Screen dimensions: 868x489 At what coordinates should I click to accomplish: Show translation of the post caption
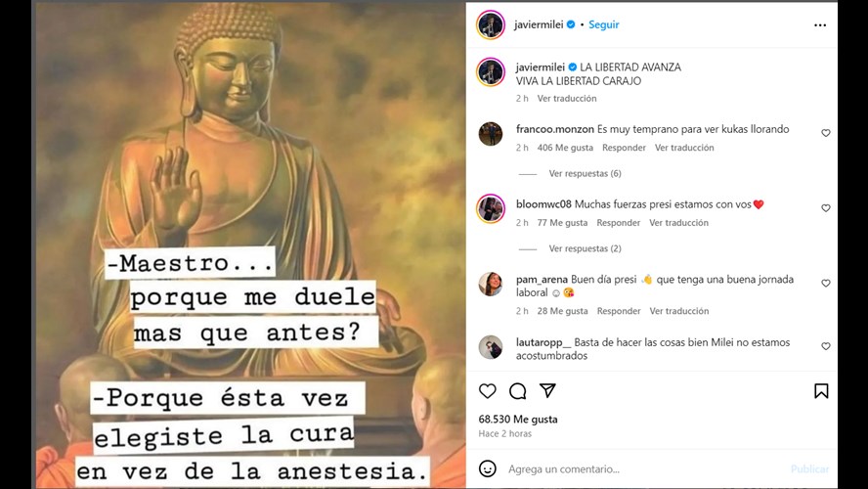click(x=567, y=98)
